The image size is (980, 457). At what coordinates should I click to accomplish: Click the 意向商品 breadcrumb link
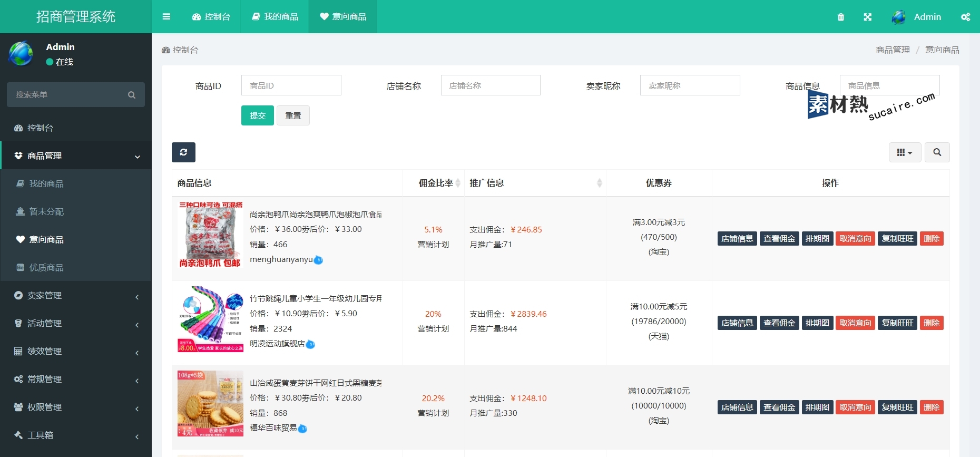click(942, 50)
